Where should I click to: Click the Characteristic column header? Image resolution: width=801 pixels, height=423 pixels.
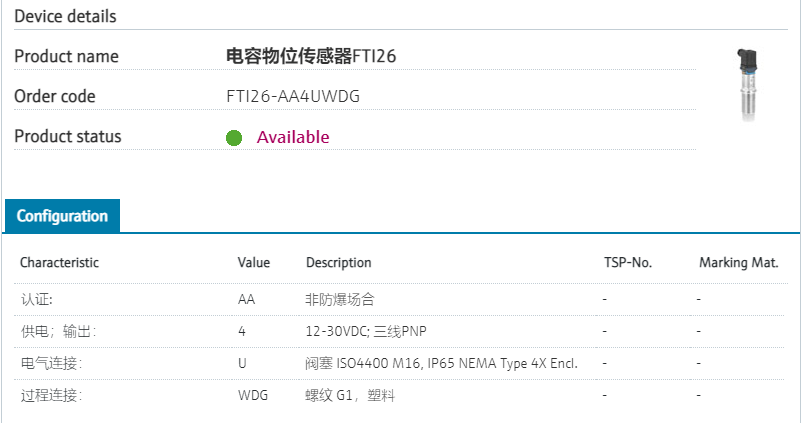(x=59, y=263)
